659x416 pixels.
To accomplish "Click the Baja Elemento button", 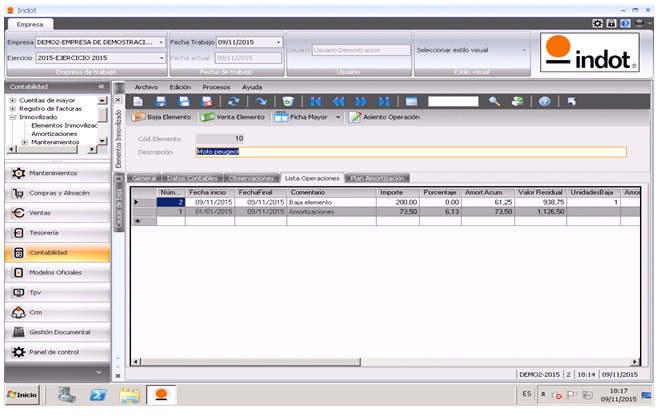I will (162, 117).
